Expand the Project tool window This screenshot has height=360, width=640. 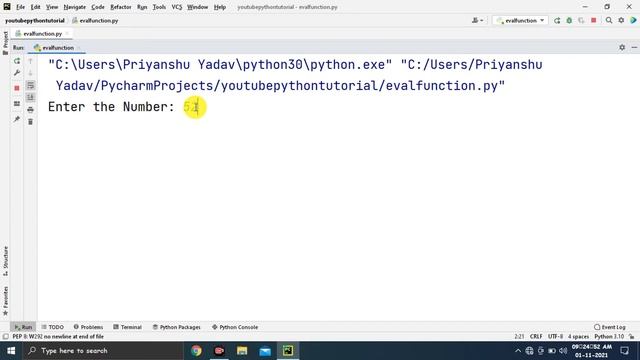coord(5,43)
